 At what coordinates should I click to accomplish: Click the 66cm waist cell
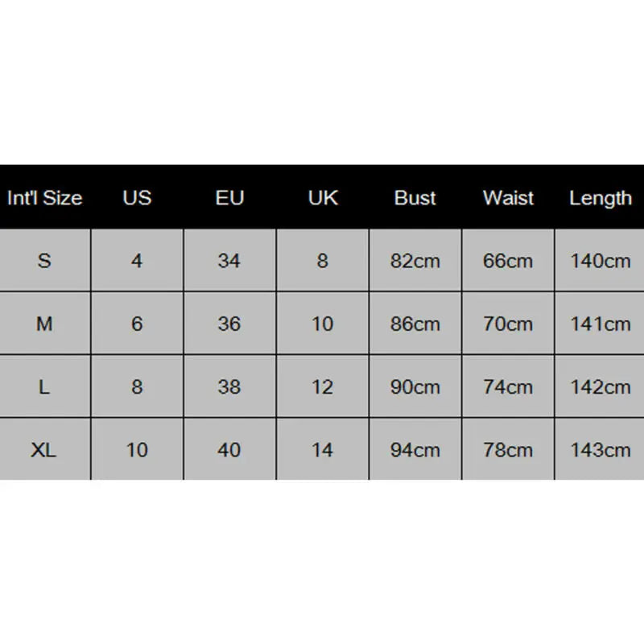508,261
